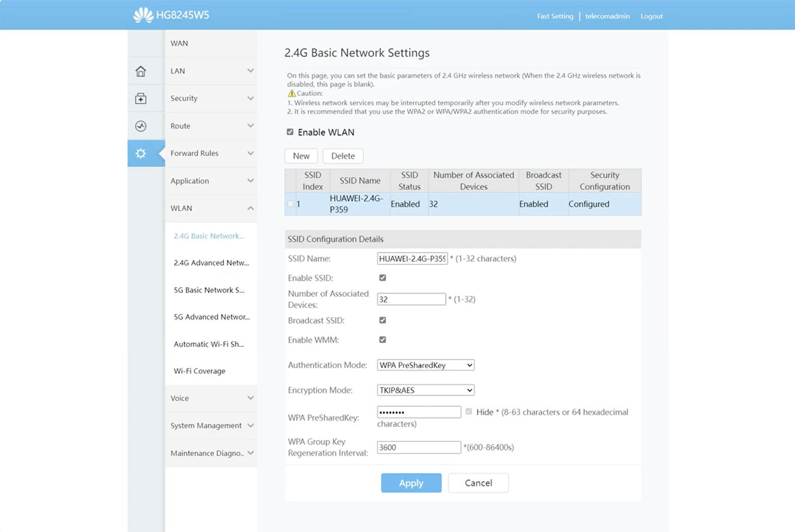Click the home icon in the sidebar
This screenshot has width=795, height=532.
point(140,71)
